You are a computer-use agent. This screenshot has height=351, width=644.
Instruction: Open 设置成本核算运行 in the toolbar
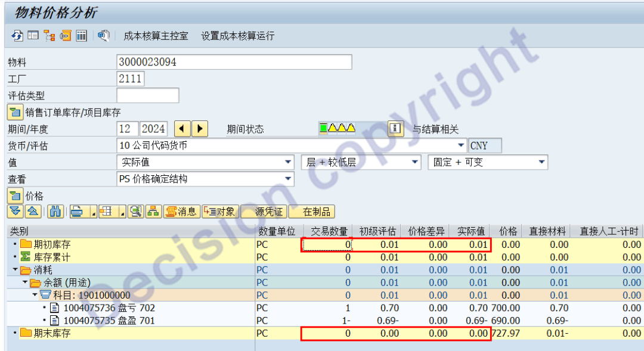(237, 36)
